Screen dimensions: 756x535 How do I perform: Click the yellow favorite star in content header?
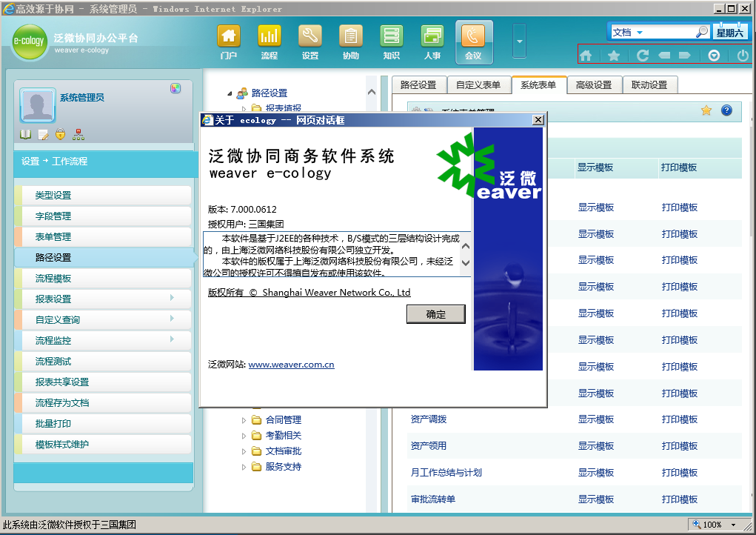pyautogui.click(x=706, y=110)
